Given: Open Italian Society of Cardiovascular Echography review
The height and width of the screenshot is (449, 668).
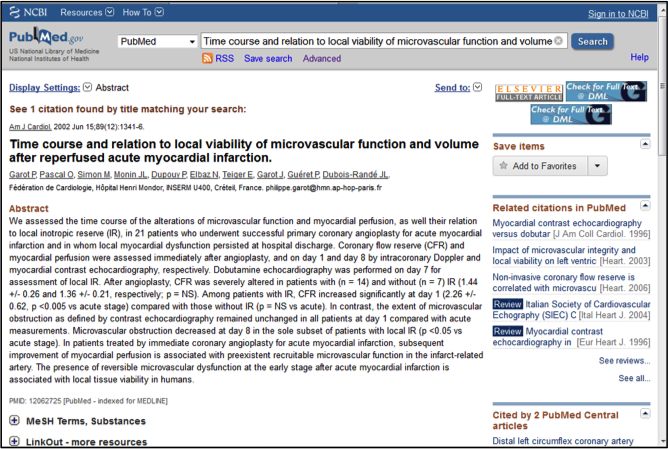Looking at the screenshot, I should coord(571,310).
